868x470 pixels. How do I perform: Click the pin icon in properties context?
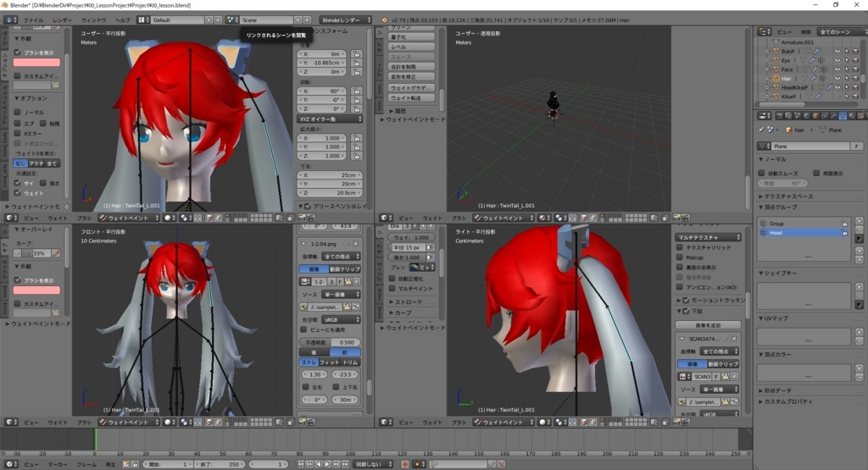click(x=761, y=130)
